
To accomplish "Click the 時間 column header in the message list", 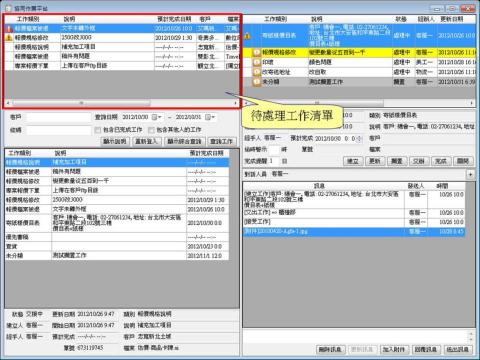I will click(442, 186).
